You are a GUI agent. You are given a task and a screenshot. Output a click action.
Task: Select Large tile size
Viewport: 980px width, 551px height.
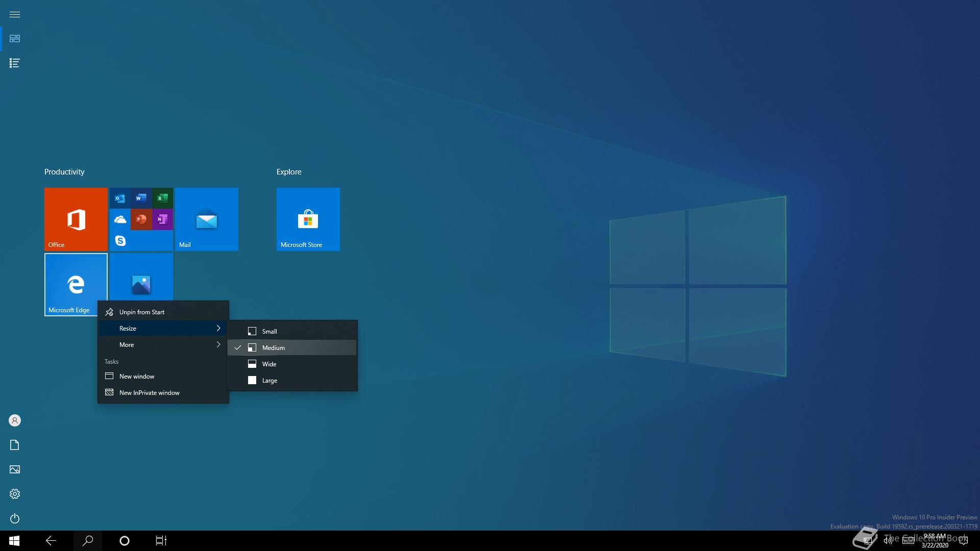(x=292, y=380)
